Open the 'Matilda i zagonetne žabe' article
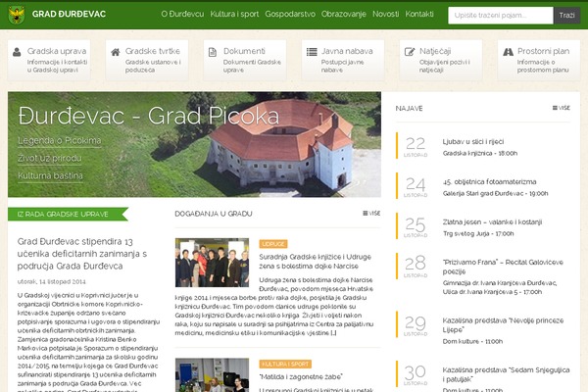The height and width of the screenshot is (392, 588). [301, 377]
